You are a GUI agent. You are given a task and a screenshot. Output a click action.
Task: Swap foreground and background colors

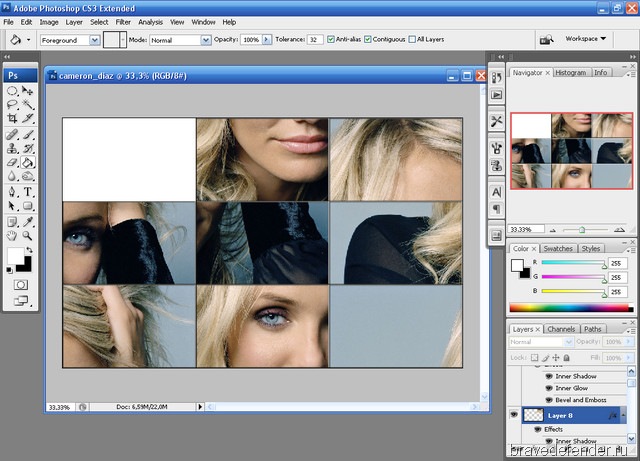[x=29, y=250]
